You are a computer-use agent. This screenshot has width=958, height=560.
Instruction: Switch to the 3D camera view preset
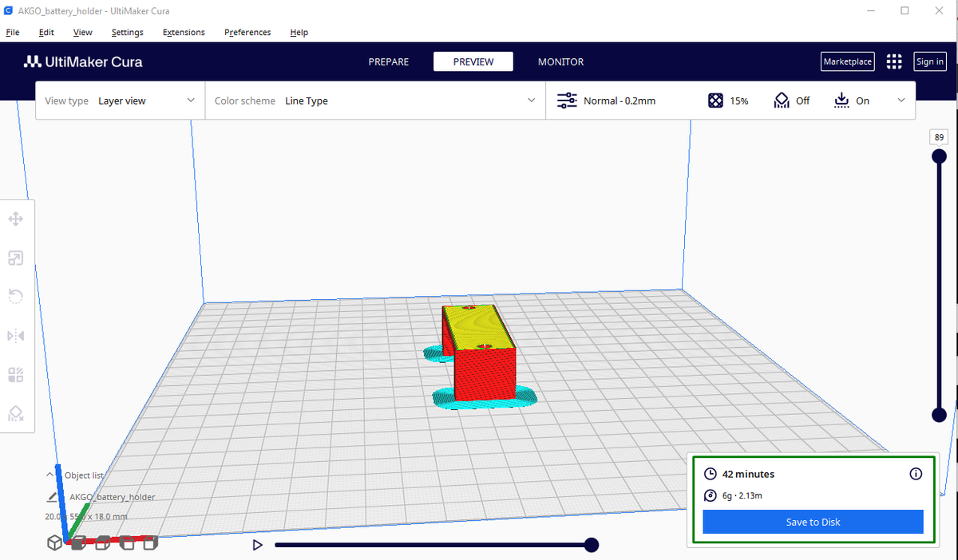(54, 542)
